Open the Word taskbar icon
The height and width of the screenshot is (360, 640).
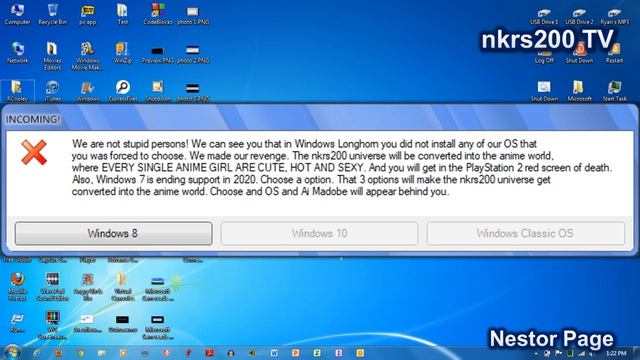click(x=274, y=353)
